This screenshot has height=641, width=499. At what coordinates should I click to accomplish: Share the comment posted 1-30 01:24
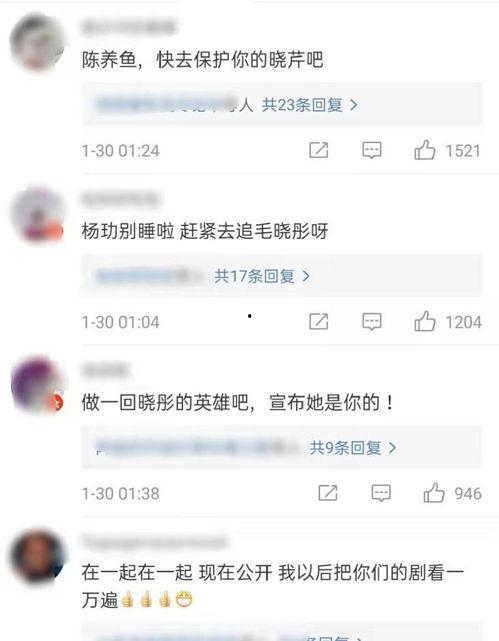[318, 150]
